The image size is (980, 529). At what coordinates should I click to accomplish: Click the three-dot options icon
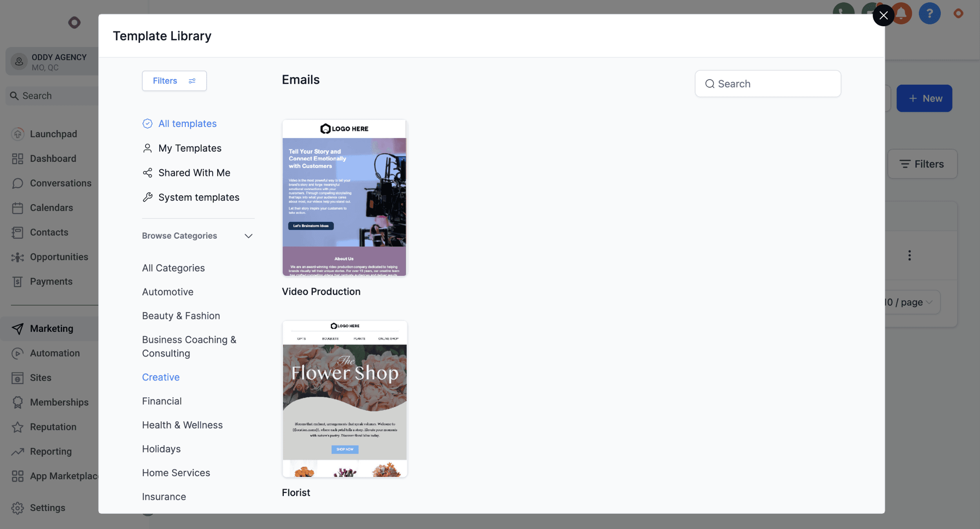point(909,255)
